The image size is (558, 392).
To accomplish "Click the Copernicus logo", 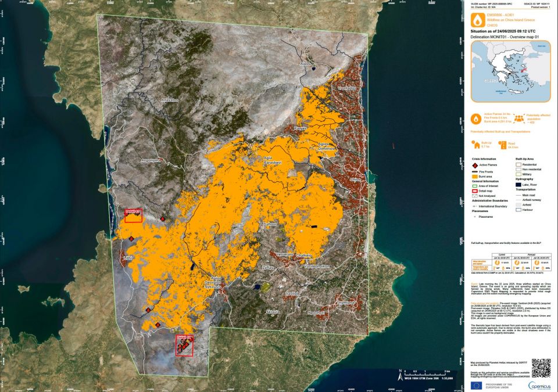I will tap(538, 384).
